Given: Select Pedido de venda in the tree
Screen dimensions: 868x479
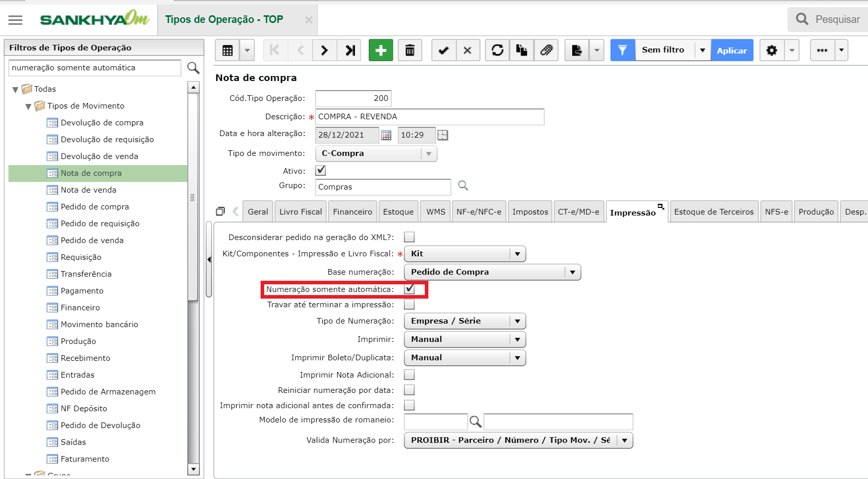Looking at the screenshot, I should click(91, 240).
